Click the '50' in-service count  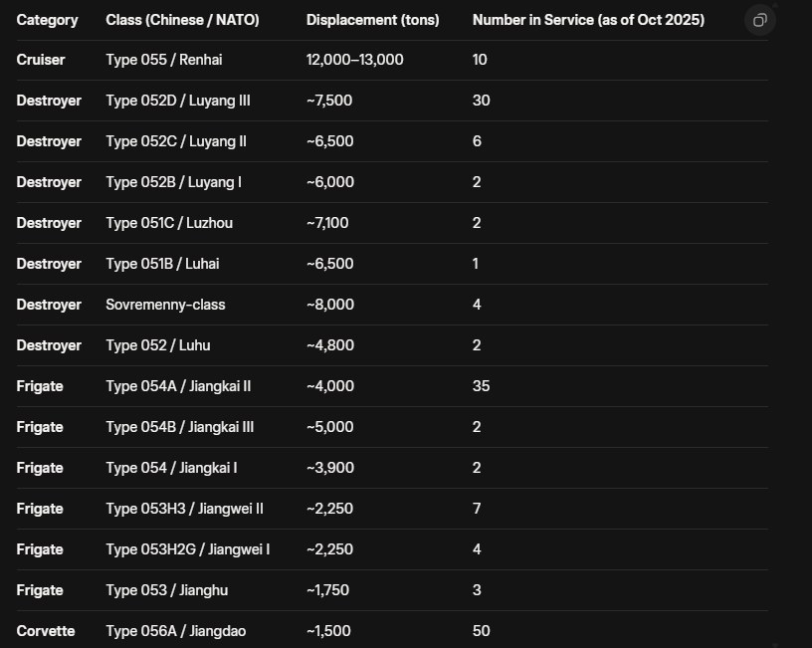(481, 631)
